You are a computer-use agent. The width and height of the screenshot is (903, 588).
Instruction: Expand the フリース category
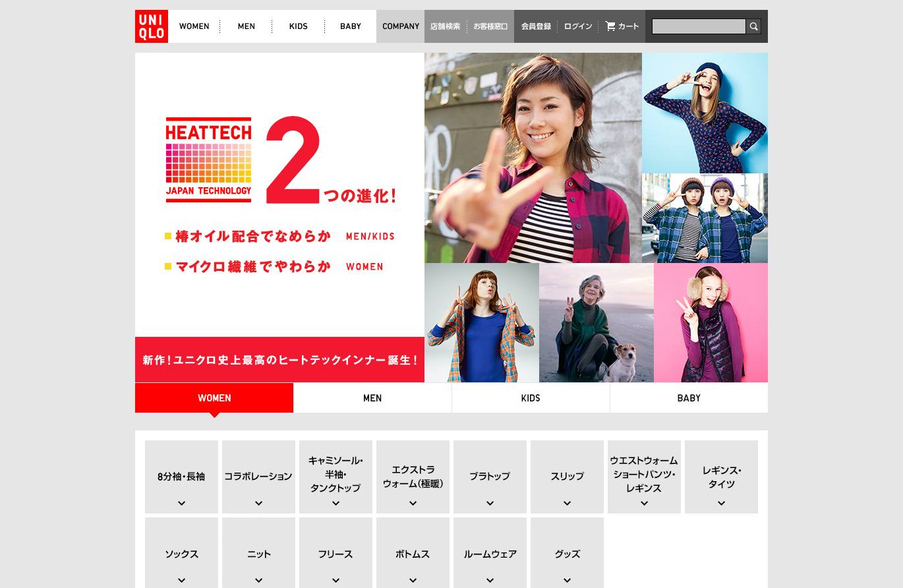pyautogui.click(x=335, y=553)
